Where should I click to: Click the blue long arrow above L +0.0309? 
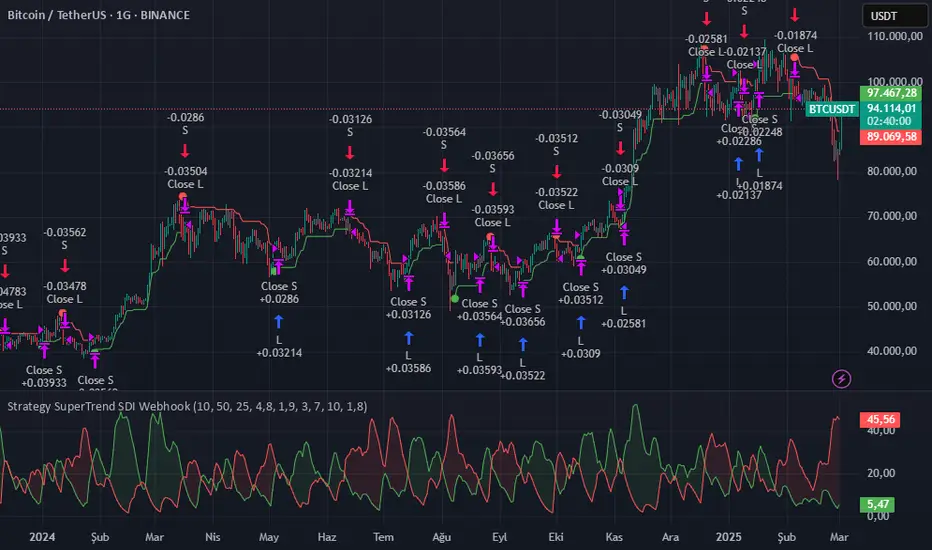point(581,322)
